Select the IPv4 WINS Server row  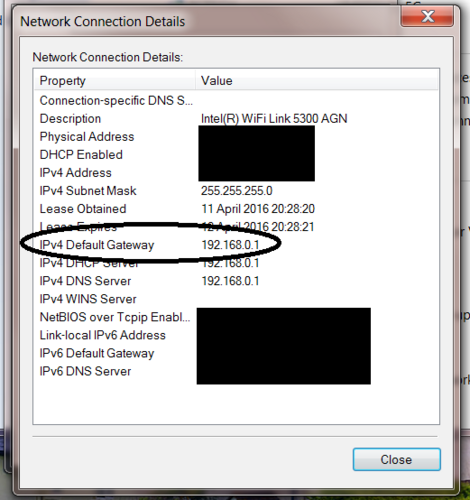tap(236, 299)
